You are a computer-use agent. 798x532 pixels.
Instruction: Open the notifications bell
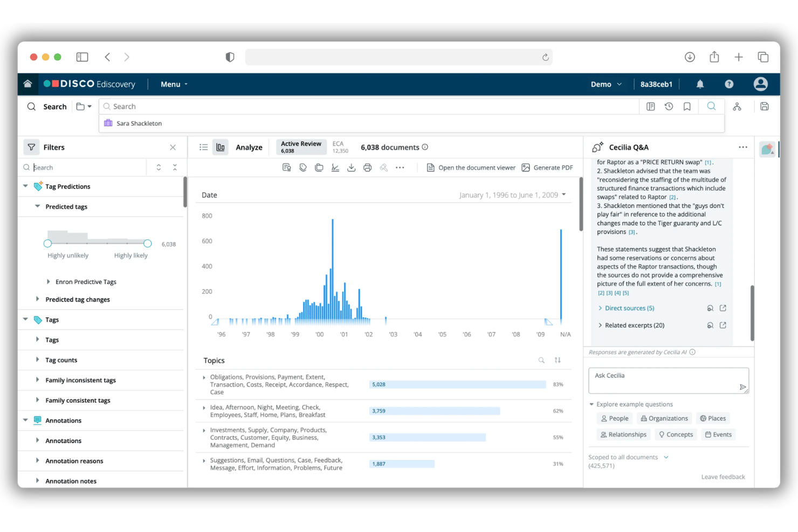click(700, 84)
